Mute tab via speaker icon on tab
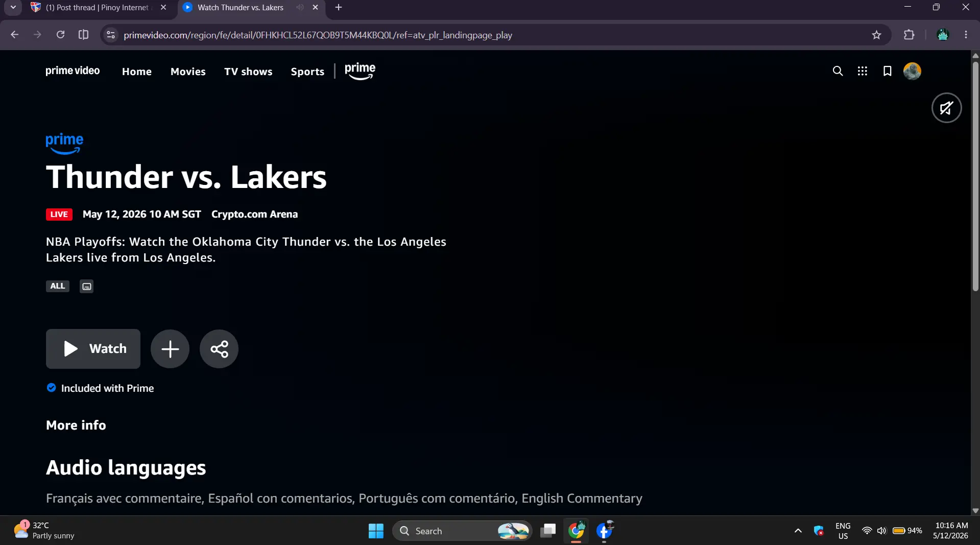980x545 pixels. tap(300, 7)
